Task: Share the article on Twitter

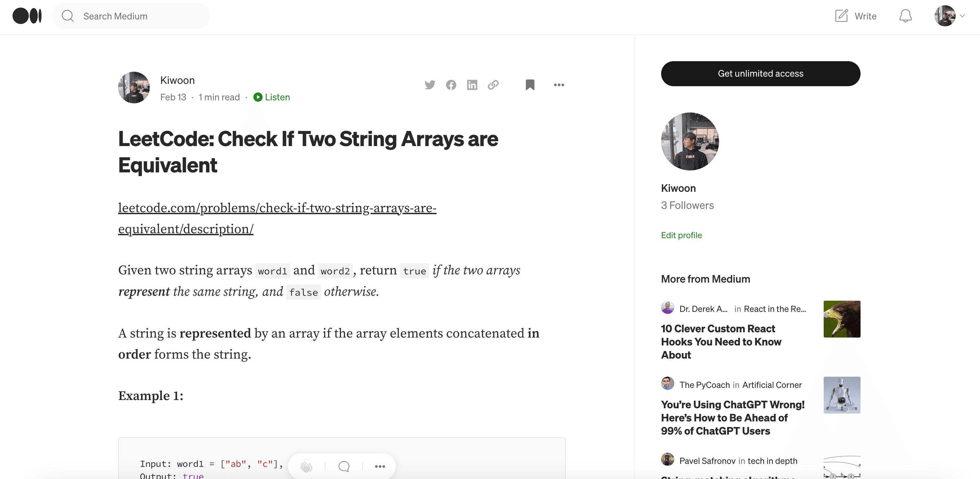Action: [x=430, y=85]
